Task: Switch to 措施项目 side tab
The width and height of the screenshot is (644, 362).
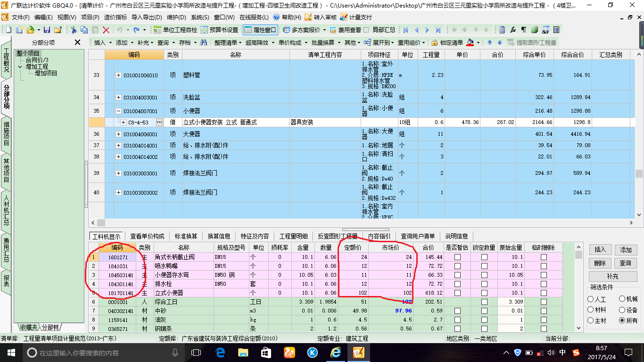Action: (x=6, y=134)
